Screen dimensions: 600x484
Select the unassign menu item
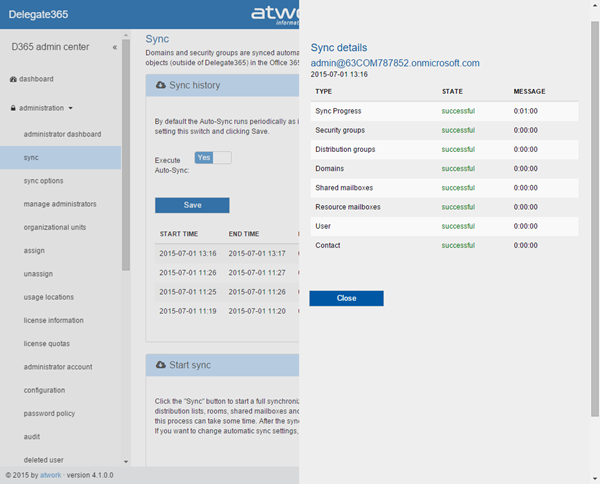pyautogui.click(x=38, y=274)
